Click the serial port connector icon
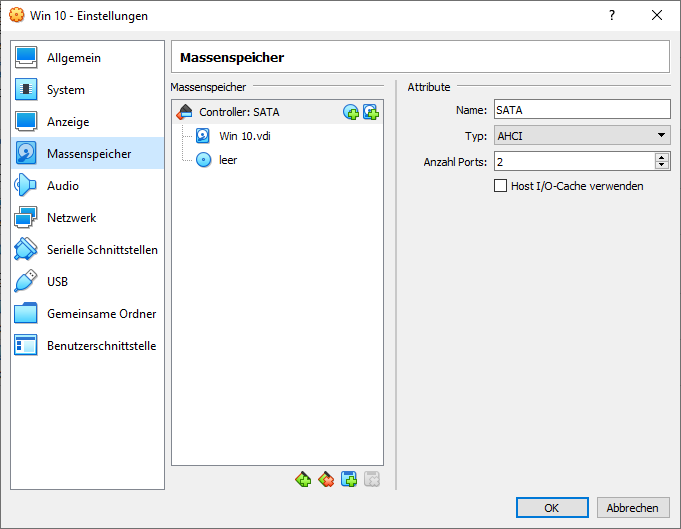Image resolution: width=681 pixels, height=529 pixels. [x=26, y=249]
